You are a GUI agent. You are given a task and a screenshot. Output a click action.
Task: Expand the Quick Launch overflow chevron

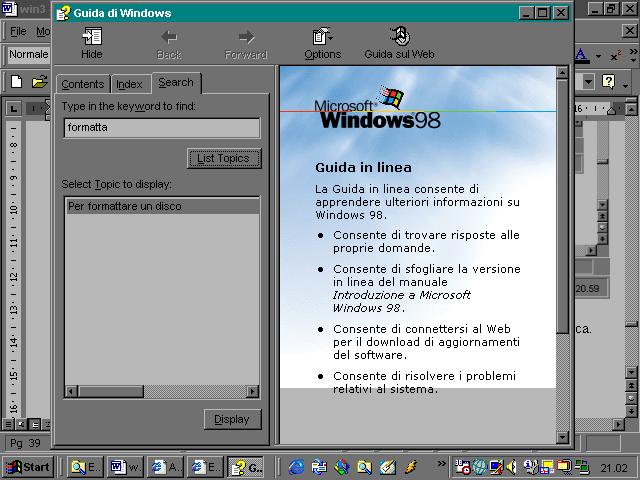(442, 463)
